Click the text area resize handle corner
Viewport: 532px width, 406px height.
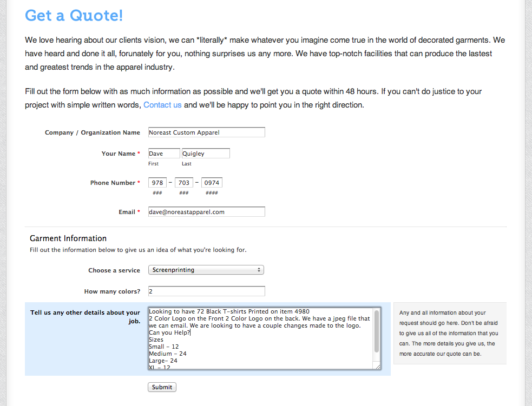coord(378,367)
